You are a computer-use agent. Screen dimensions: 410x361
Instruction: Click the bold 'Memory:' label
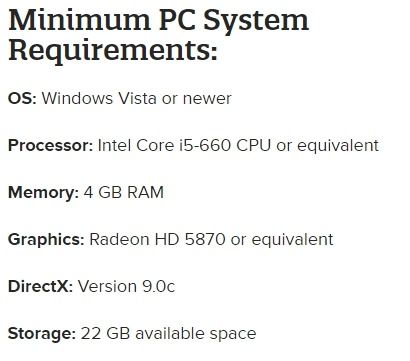(43, 193)
